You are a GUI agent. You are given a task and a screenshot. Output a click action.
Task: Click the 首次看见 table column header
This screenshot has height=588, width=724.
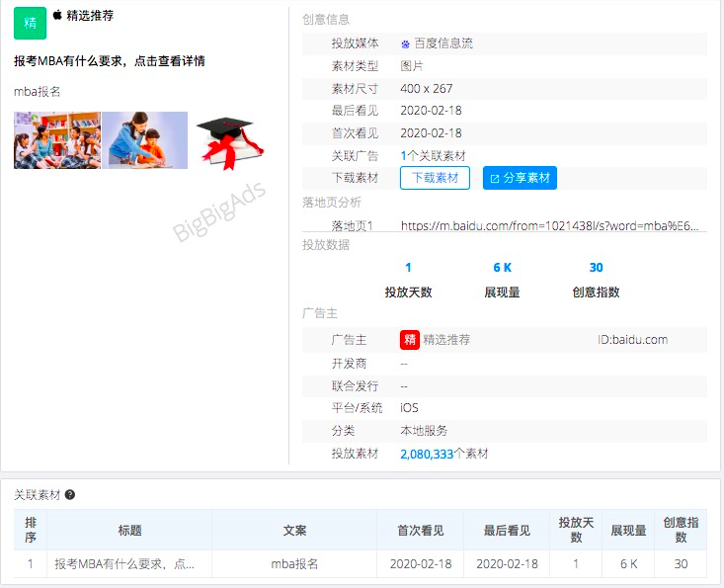pos(420,530)
